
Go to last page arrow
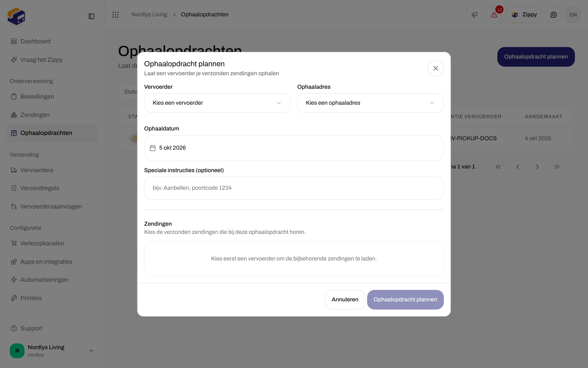coord(557,167)
